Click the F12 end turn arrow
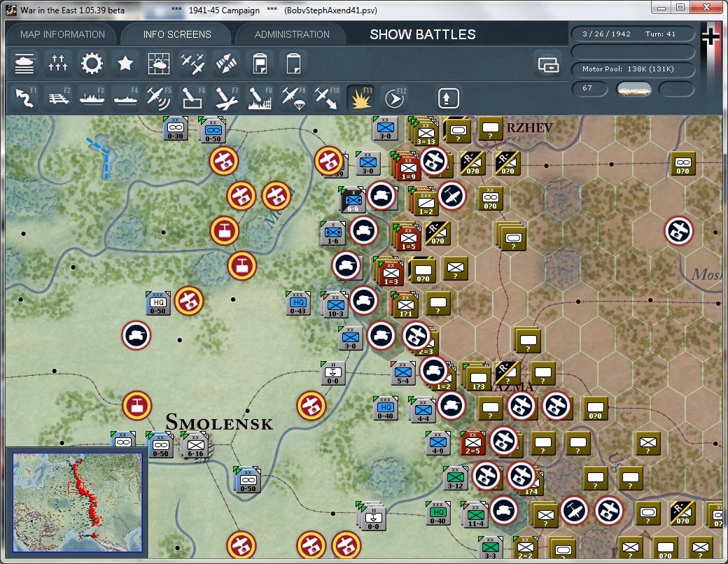Viewport: 728px width, 564px height. coord(395,98)
